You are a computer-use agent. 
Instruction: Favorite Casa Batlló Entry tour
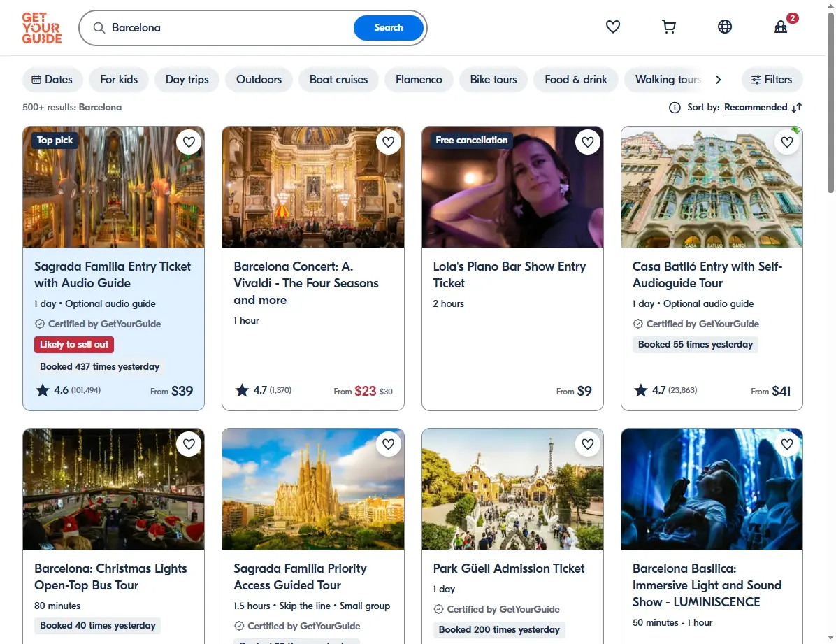tap(787, 142)
